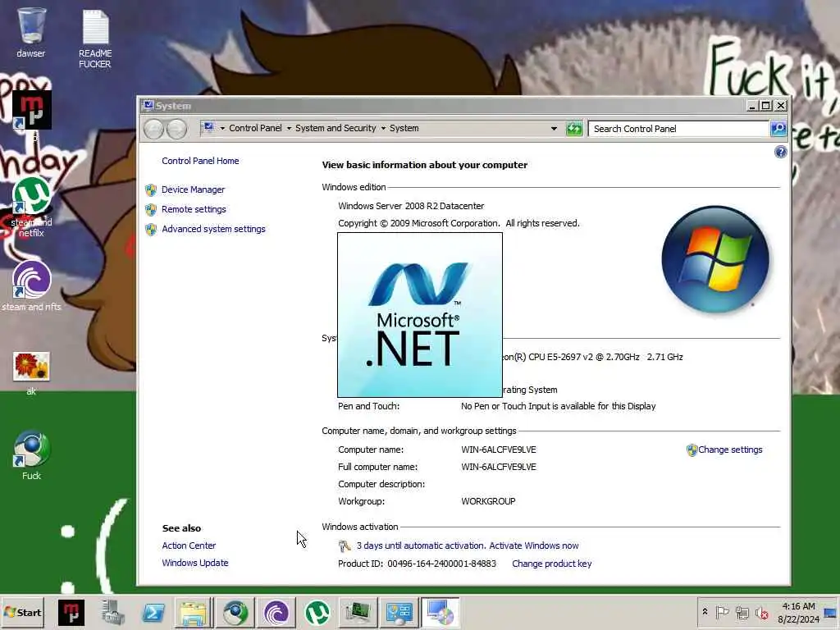Image resolution: width=840 pixels, height=630 pixels.
Task: Click the Back arrow in System window
Action: (x=153, y=129)
